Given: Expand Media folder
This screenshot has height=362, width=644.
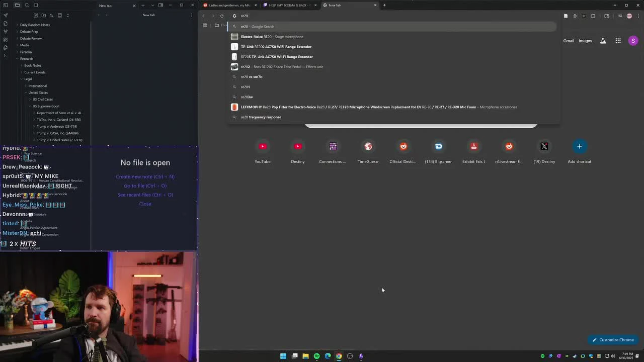Looking at the screenshot, I should click(x=24, y=45).
